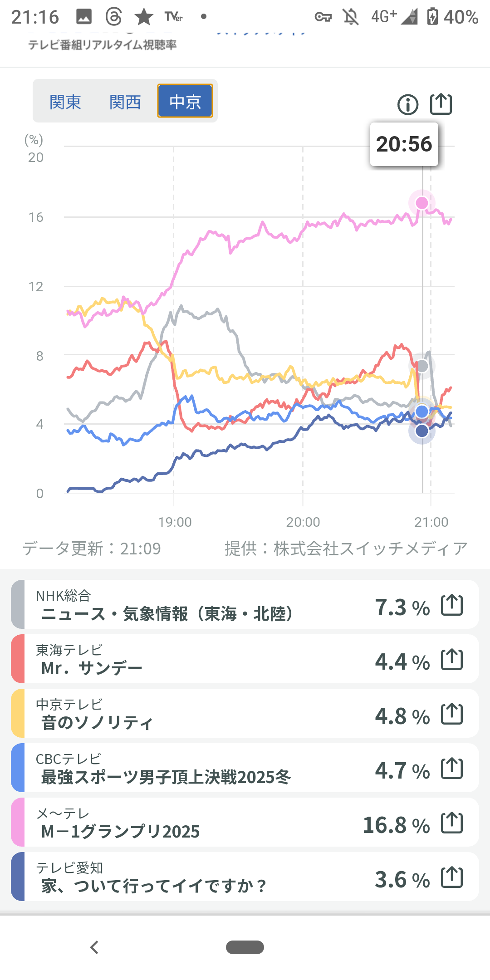Select the 中京 region tab
Image resolution: width=490 pixels, height=980 pixels.
[185, 101]
